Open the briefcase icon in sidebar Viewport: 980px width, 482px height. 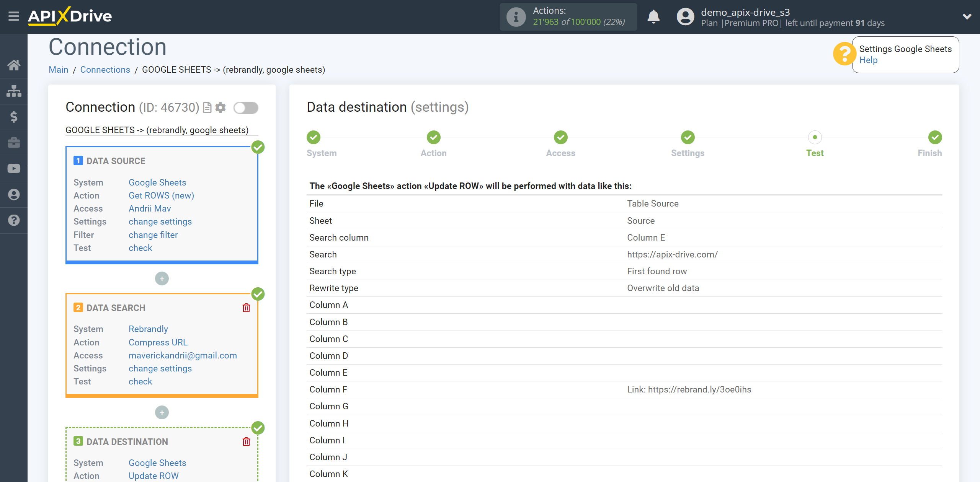tap(14, 143)
